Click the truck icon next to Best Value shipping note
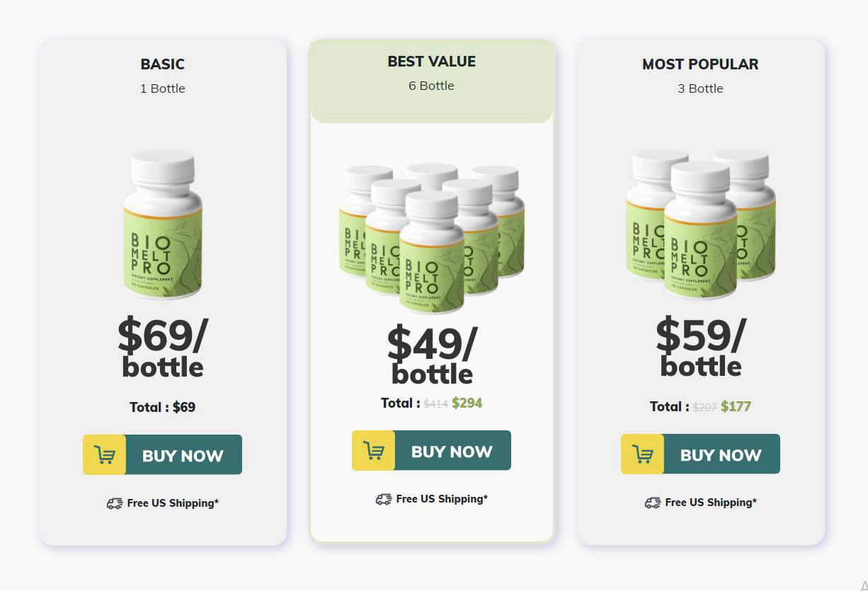 [x=384, y=499]
